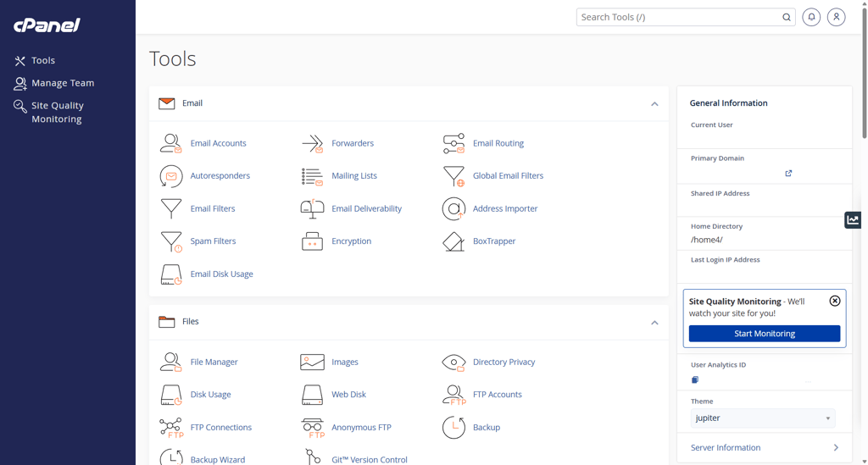Open the Encryption icon
Viewport: 868px width, 465px height.
click(x=312, y=241)
